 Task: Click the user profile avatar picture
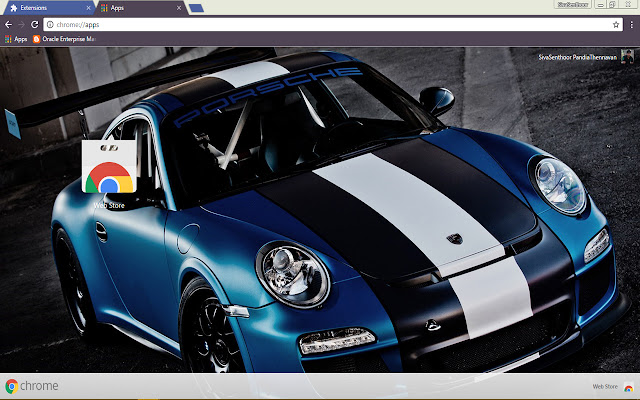(x=627, y=56)
